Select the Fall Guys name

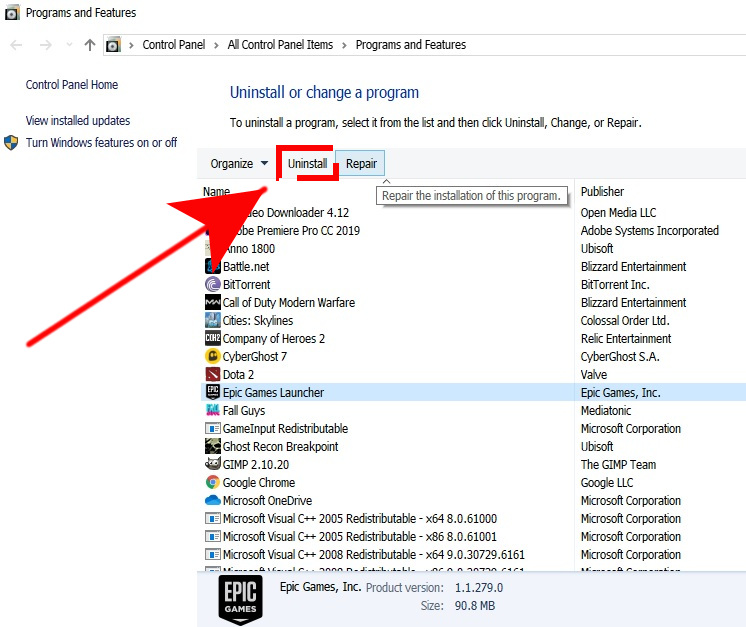coord(244,411)
